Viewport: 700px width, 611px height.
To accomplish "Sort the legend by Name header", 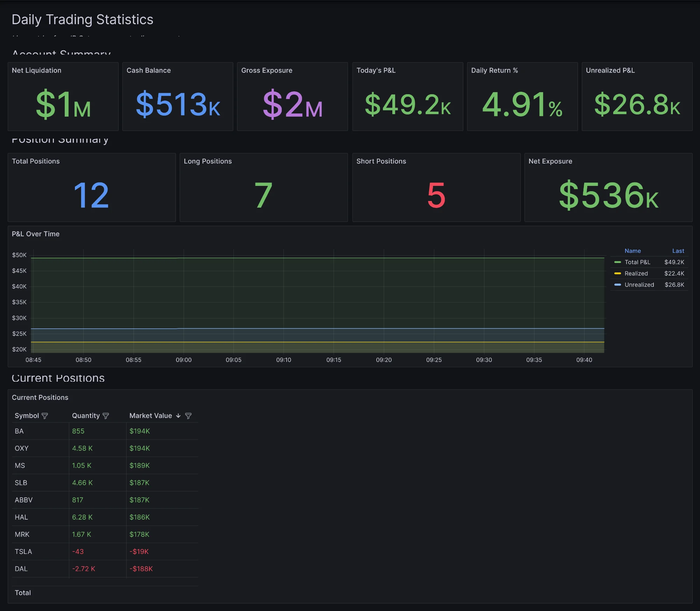I will [632, 251].
